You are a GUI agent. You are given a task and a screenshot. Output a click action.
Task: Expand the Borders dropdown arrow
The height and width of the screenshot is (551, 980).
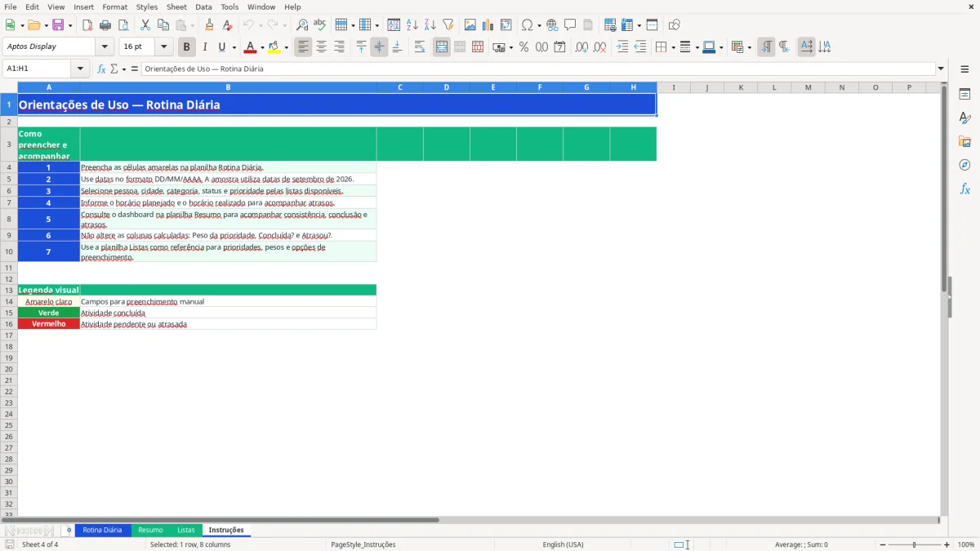[673, 47]
